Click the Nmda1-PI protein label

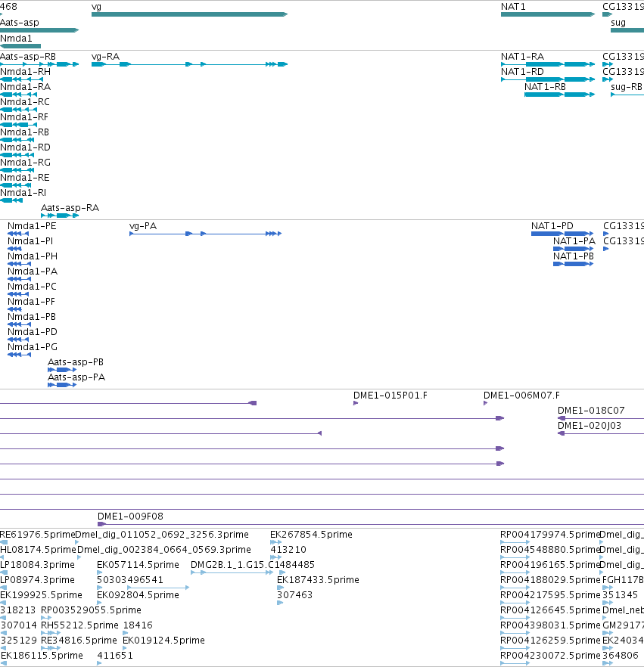point(30,241)
